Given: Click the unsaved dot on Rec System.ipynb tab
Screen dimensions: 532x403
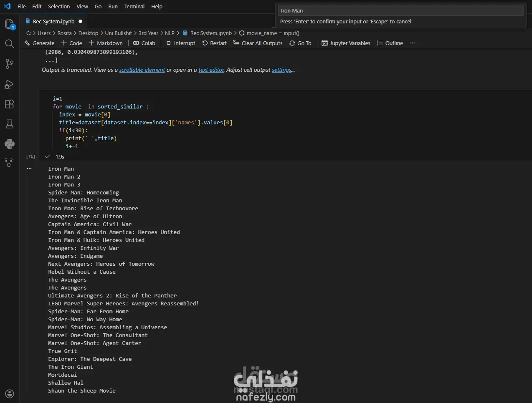Looking at the screenshot, I should (x=80, y=21).
